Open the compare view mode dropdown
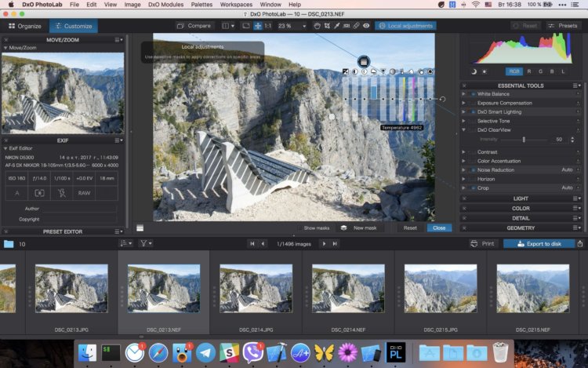 (x=228, y=26)
